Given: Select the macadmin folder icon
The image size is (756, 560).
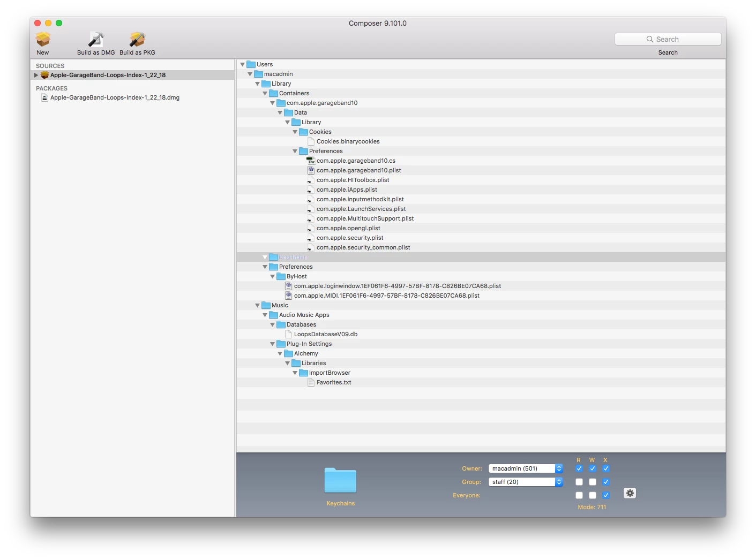Looking at the screenshot, I should click(x=258, y=74).
